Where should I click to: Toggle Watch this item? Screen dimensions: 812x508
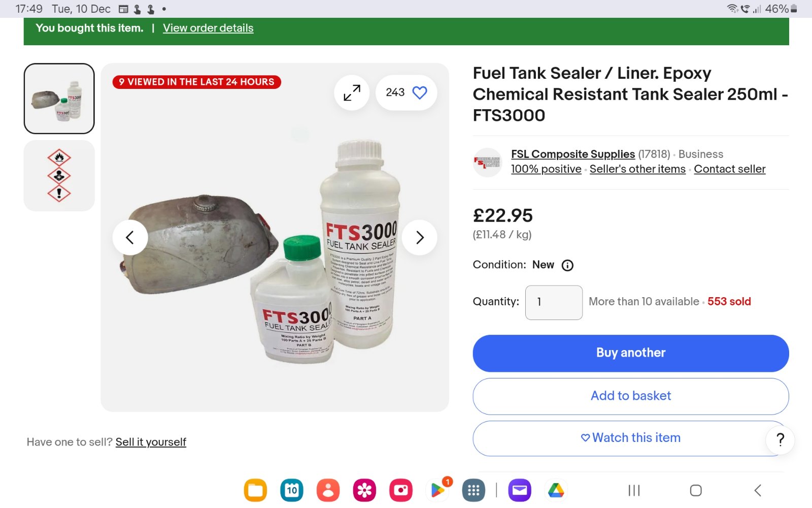click(x=630, y=438)
